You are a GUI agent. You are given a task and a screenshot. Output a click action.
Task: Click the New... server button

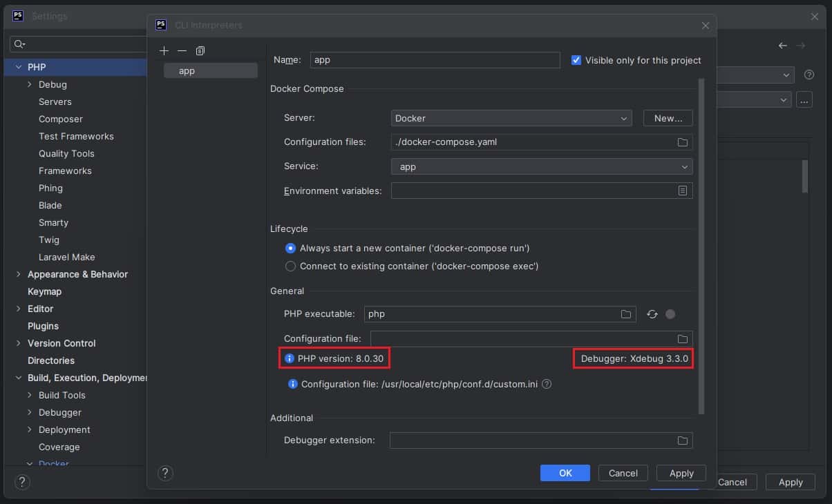click(x=668, y=118)
